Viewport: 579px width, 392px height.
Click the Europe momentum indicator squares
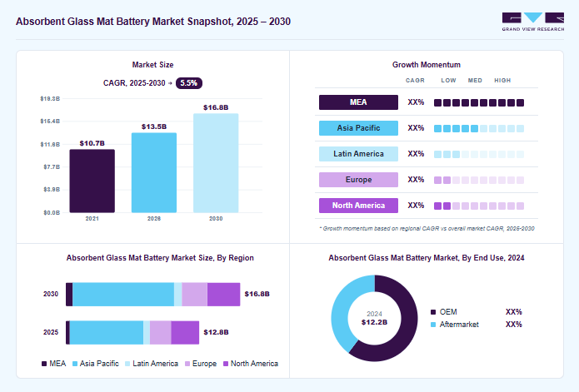[x=479, y=180]
